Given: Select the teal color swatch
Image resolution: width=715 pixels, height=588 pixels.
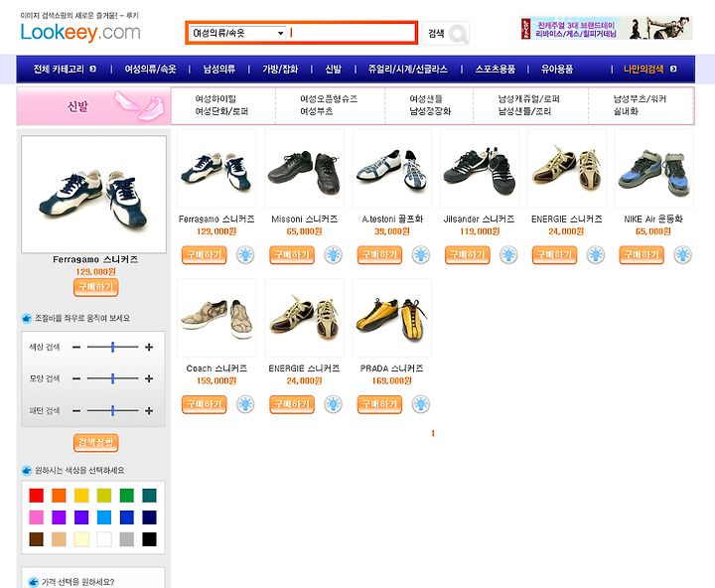Looking at the screenshot, I should (x=149, y=496).
